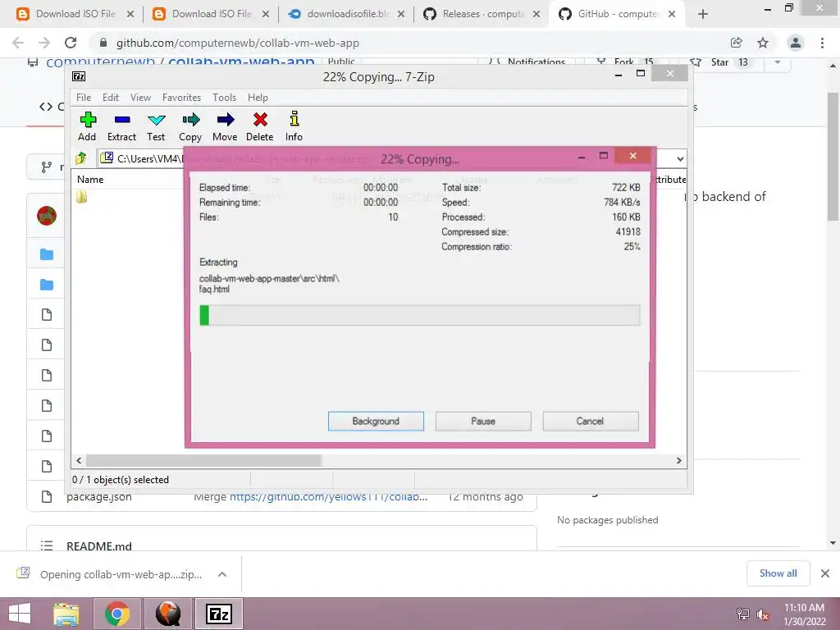Cancel the copying operation
840x630 pixels.
pos(591,421)
